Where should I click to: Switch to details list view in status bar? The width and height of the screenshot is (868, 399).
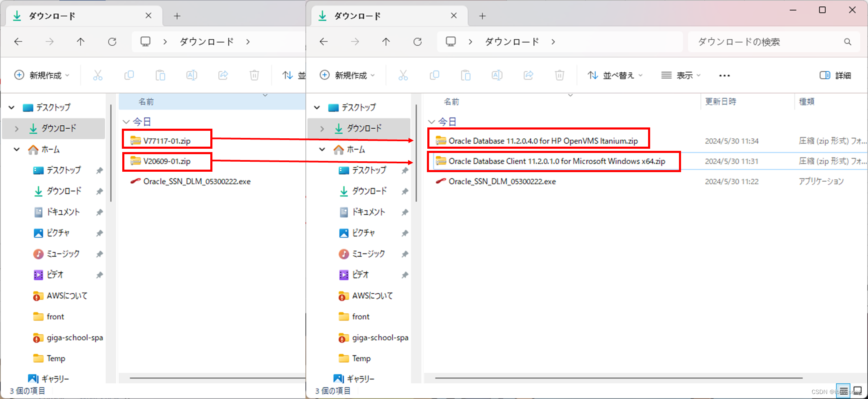843,391
